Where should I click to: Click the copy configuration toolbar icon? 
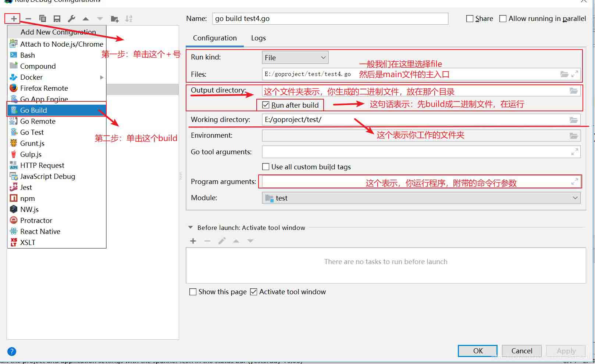[x=43, y=19]
